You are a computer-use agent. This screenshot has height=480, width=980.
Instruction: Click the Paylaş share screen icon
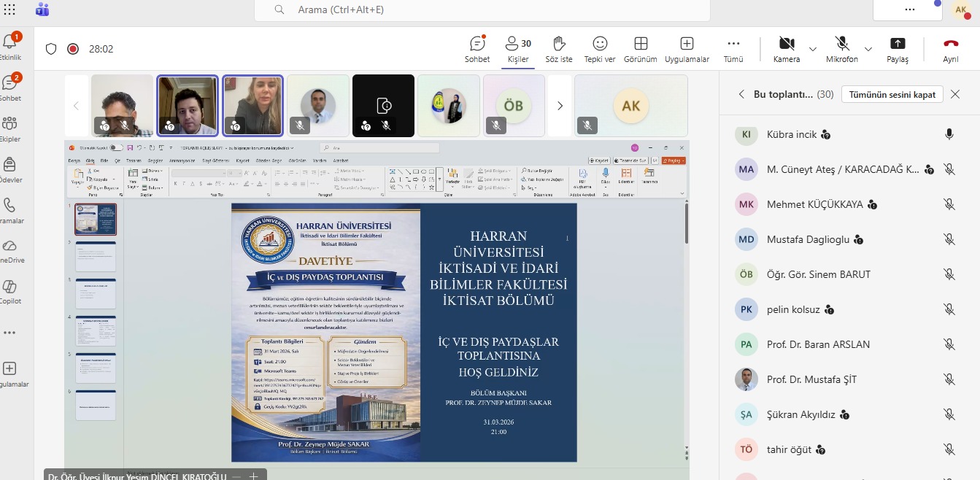897,49
